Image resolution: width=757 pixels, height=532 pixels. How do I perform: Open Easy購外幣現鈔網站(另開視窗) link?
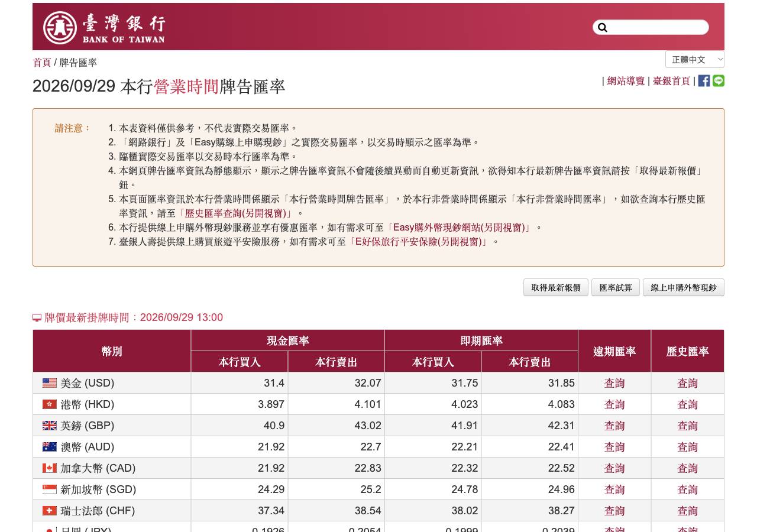(459, 228)
